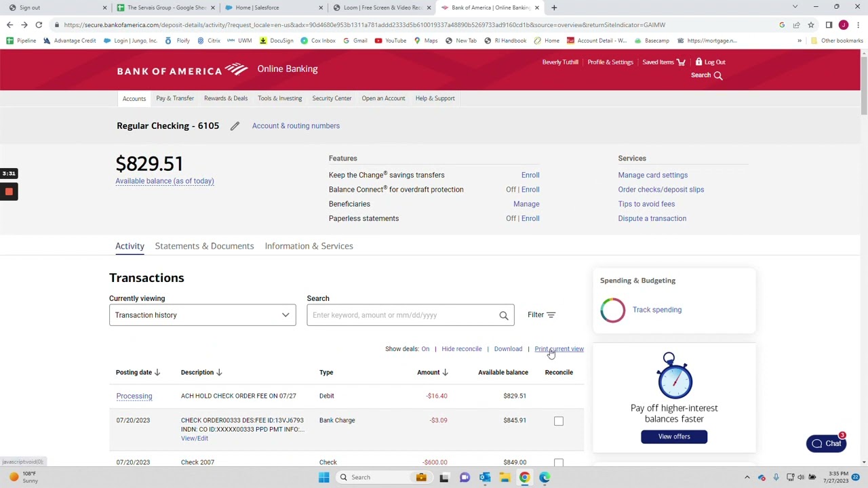Open the Chat bubble widget
868x488 pixels.
tap(826, 443)
